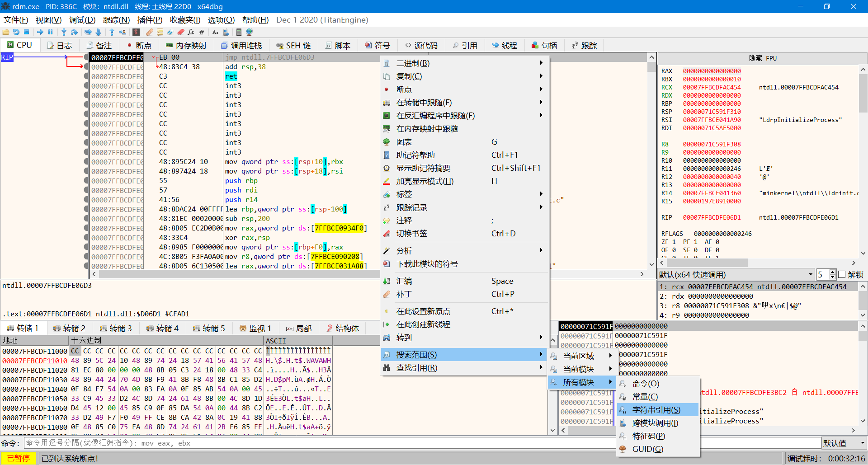Click the 已暂停 status label
The height and width of the screenshot is (465, 868).
tap(19, 458)
